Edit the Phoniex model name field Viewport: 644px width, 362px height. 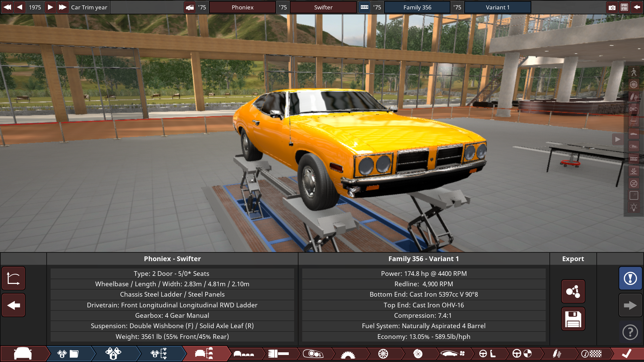pos(243,7)
